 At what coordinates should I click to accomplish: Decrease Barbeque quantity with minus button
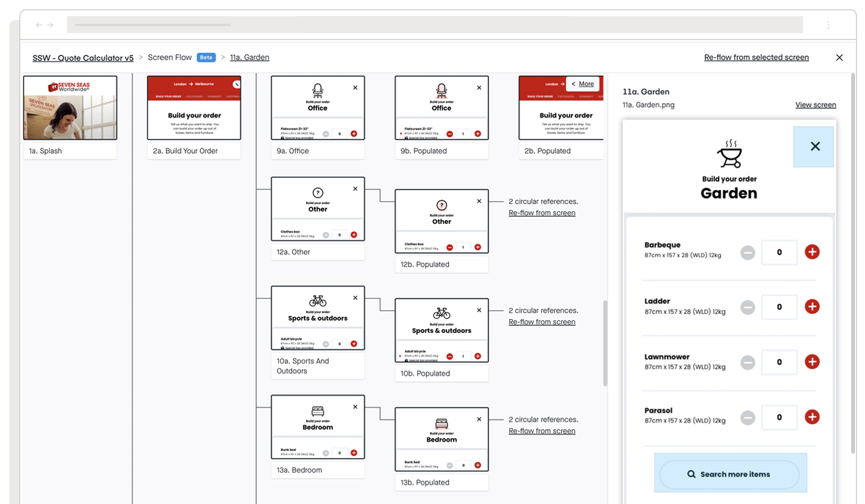[x=748, y=253]
